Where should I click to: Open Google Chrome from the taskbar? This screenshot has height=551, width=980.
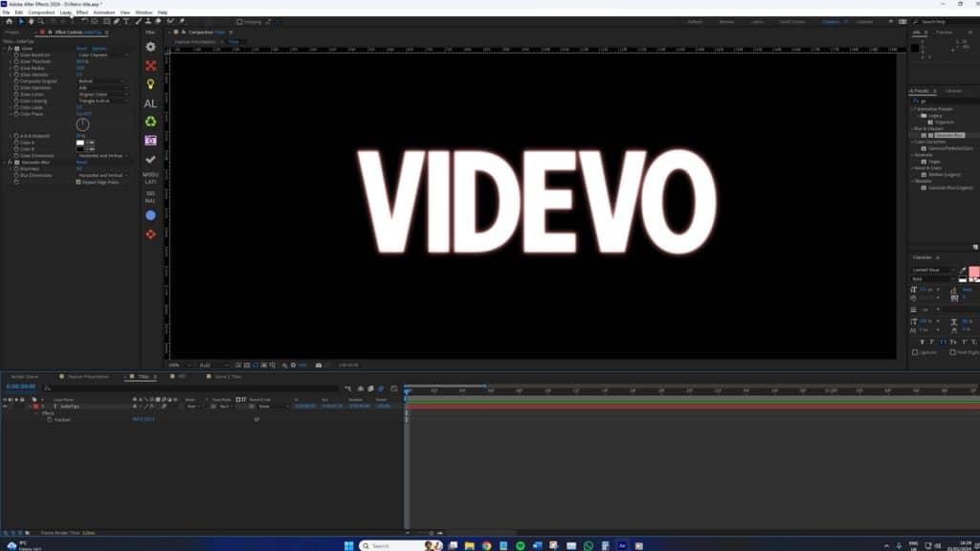[x=486, y=545]
